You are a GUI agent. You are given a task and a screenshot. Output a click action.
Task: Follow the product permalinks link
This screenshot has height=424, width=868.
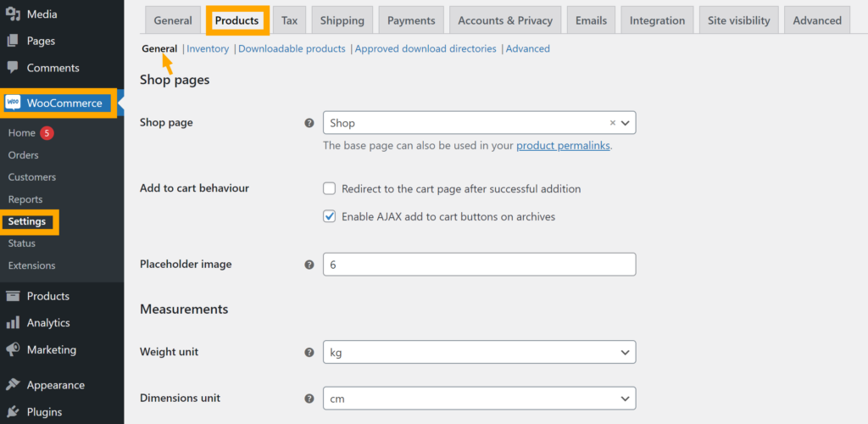562,146
